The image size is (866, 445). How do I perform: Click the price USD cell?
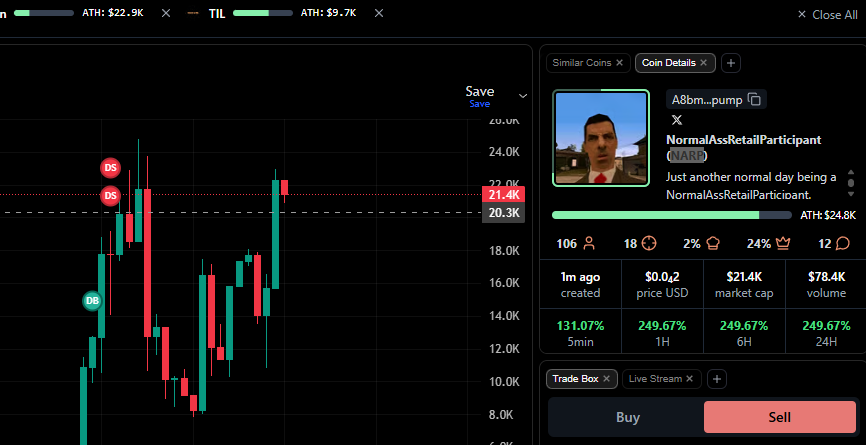pos(662,284)
